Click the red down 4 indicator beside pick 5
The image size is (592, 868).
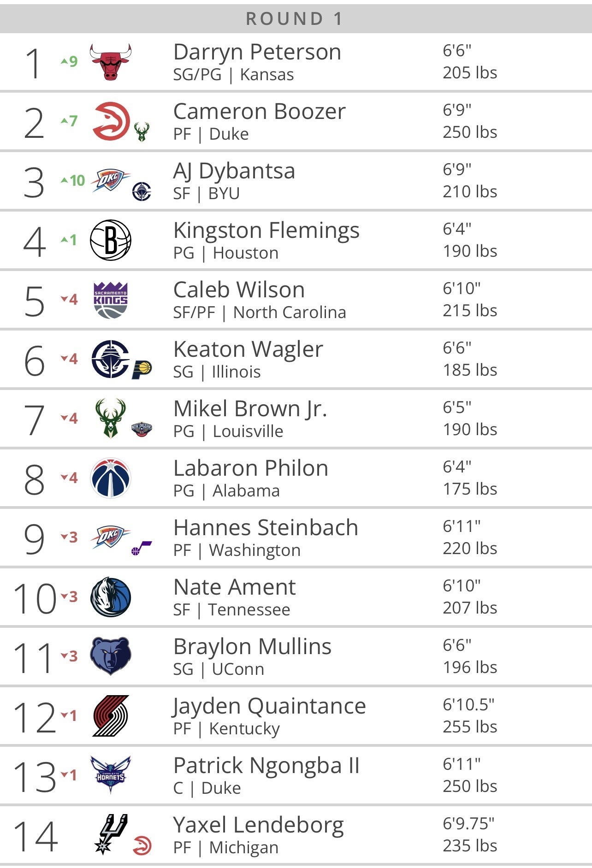pyautogui.click(x=70, y=299)
